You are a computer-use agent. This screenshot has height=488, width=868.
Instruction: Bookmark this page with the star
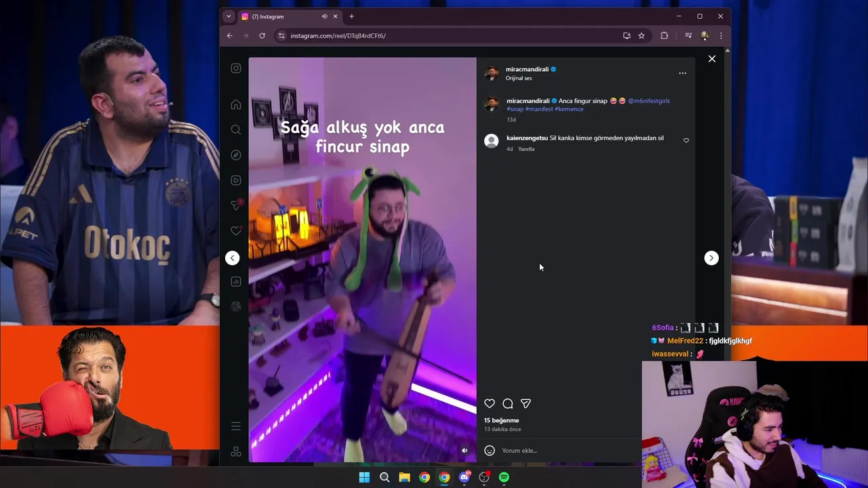tap(642, 35)
